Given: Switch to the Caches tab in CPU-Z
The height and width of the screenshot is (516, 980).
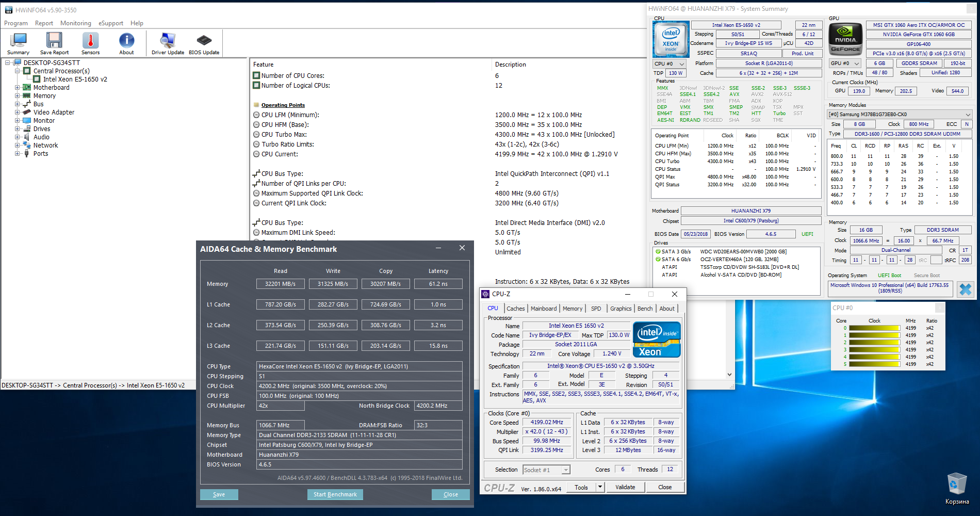Looking at the screenshot, I should click(515, 309).
